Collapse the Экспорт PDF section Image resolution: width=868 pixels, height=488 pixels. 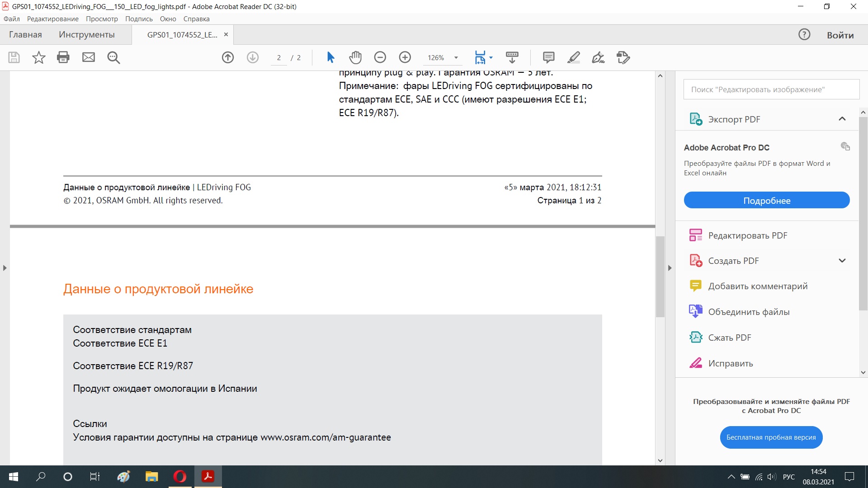(x=842, y=119)
